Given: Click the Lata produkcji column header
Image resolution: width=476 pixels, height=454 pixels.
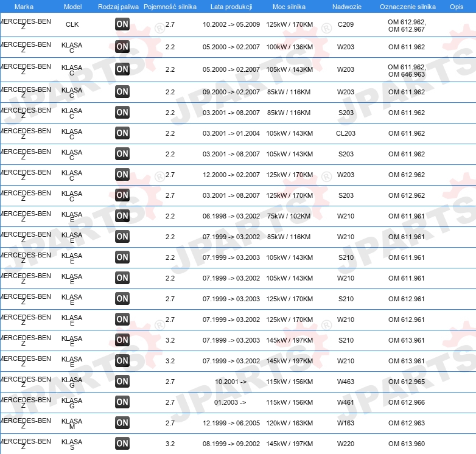Looking at the screenshot, I should click(231, 7).
